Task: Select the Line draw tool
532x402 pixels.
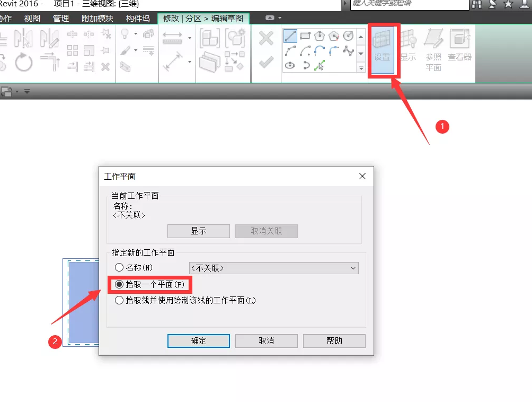Action: click(x=290, y=36)
